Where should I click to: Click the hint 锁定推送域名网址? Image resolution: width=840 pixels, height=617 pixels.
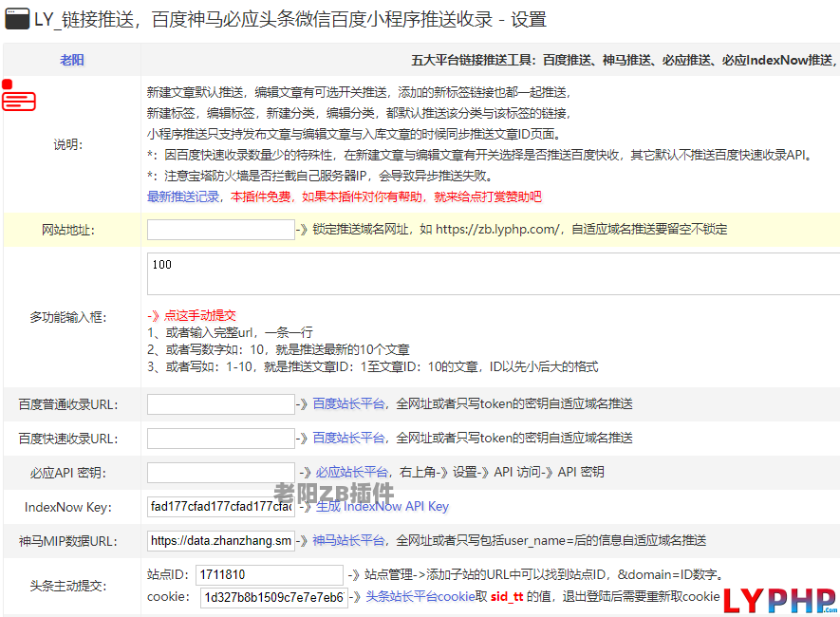click(519, 229)
